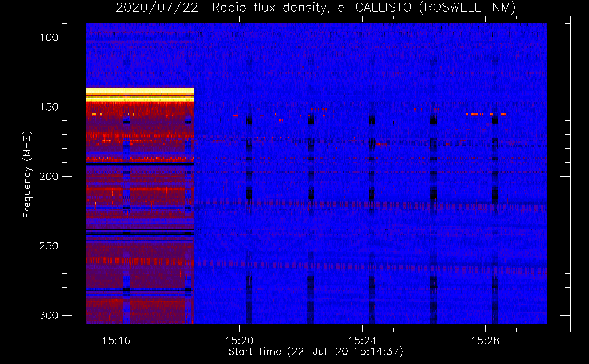589x364 pixels.
Task: Click the 100 frequency tick label
Action: [x=49, y=37]
